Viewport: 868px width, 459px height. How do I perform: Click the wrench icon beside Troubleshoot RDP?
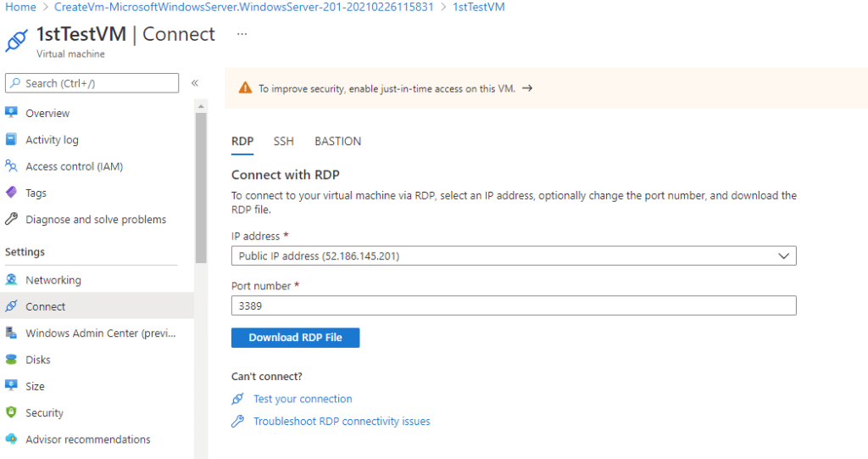tap(237, 422)
